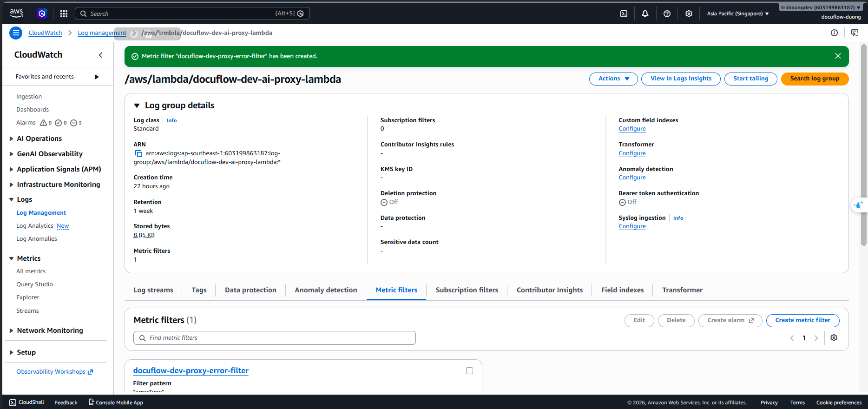The image size is (868, 409).
Task: Open Observability Workshops link
Action: click(x=55, y=372)
